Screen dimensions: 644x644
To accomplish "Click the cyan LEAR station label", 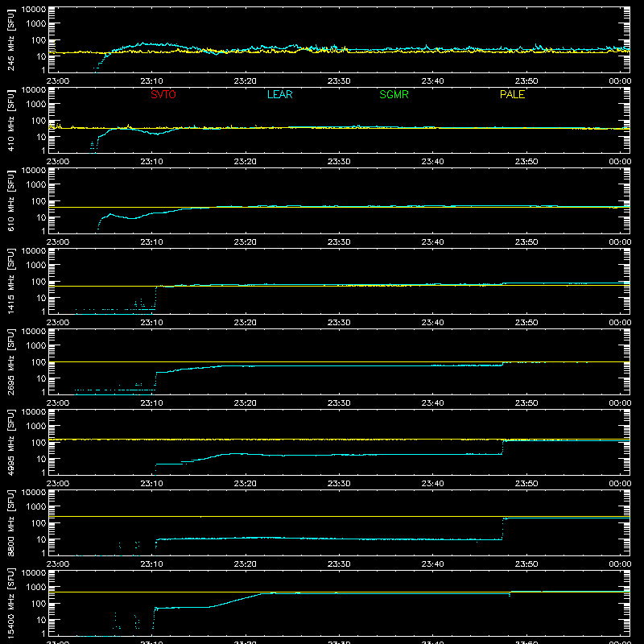I will tap(279, 94).
